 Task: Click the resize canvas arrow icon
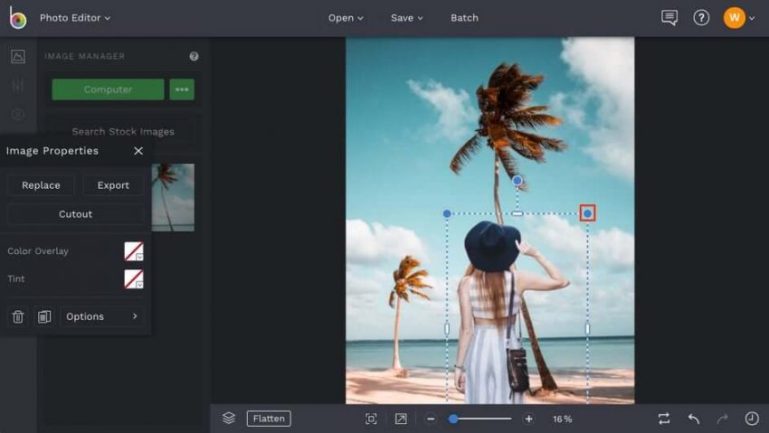[401, 419]
